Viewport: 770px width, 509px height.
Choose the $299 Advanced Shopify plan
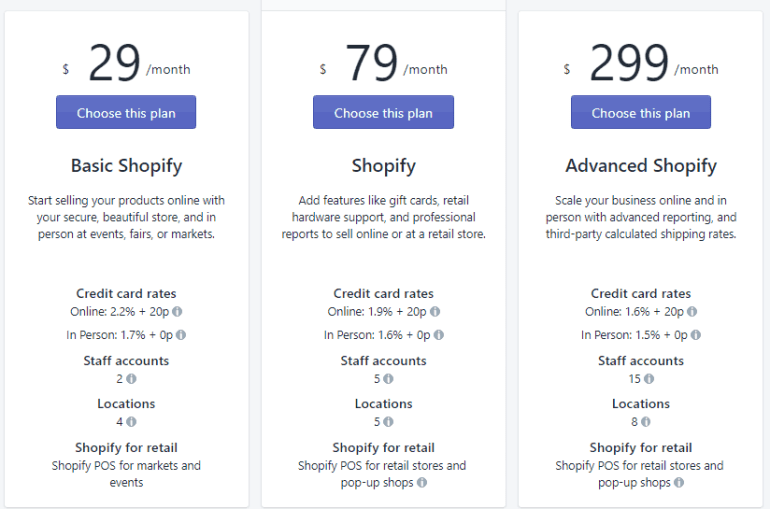pos(640,112)
